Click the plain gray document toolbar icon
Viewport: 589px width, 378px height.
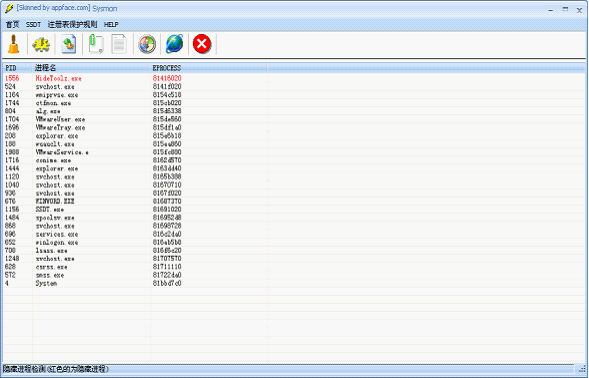[119, 44]
